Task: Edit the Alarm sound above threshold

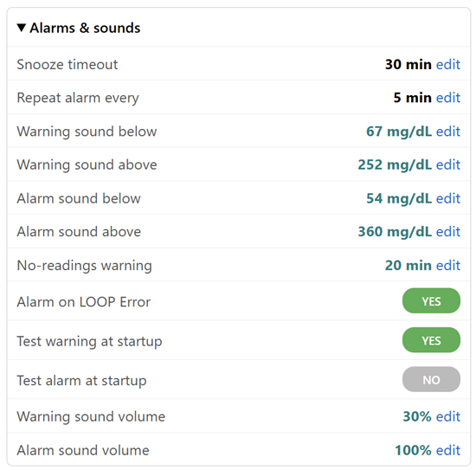Action: coord(448,232)
